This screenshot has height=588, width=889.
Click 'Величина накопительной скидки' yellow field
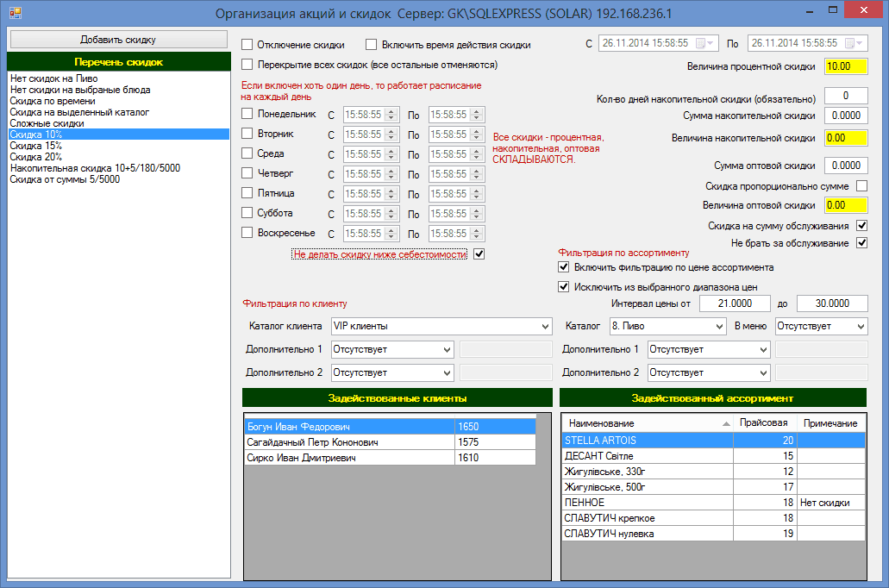(x=846, y=138)
